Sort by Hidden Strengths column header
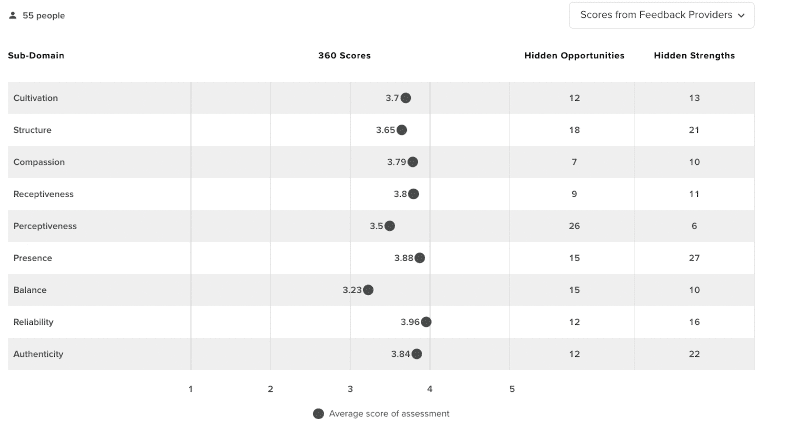Screen dimensions: 787x433 pyautogui.click(x=694, y=56)
